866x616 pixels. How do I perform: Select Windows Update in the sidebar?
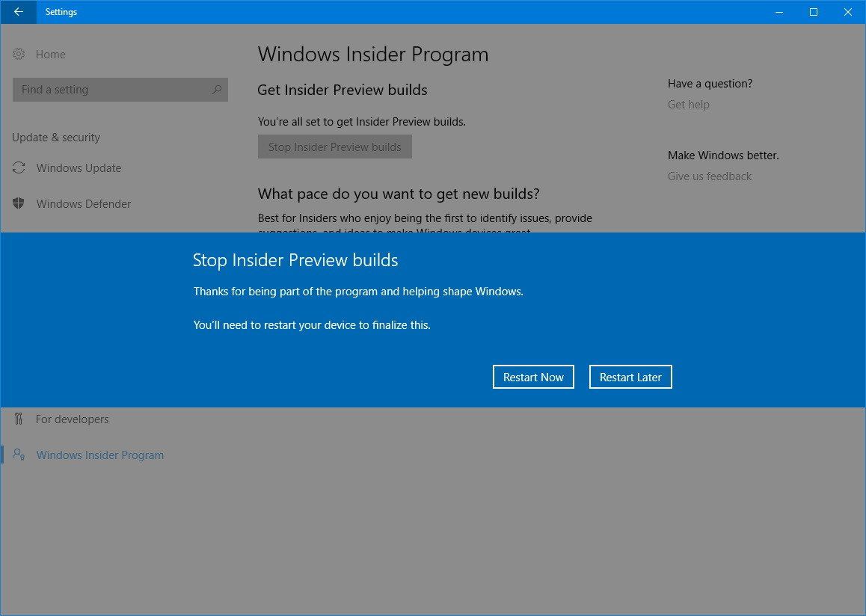click(79, 167)
